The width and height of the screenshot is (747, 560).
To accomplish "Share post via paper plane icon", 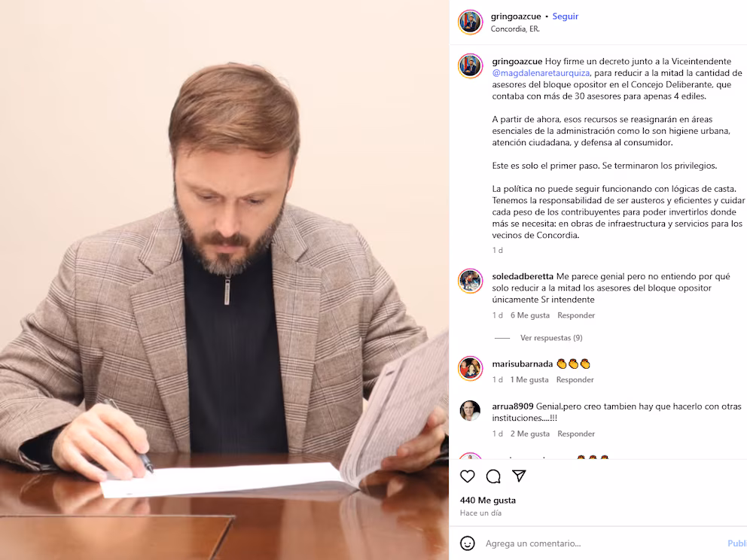I will [519, 476].
